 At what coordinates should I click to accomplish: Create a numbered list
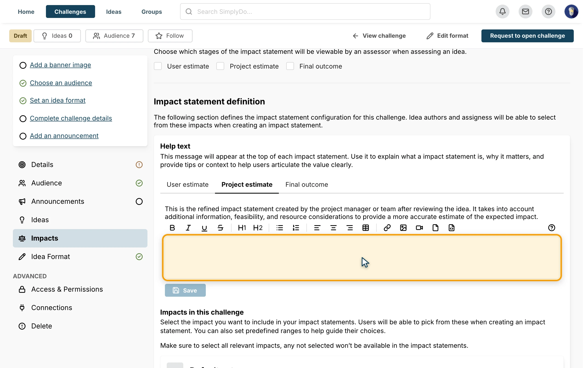pyautogui.click(x=296, y=228)
